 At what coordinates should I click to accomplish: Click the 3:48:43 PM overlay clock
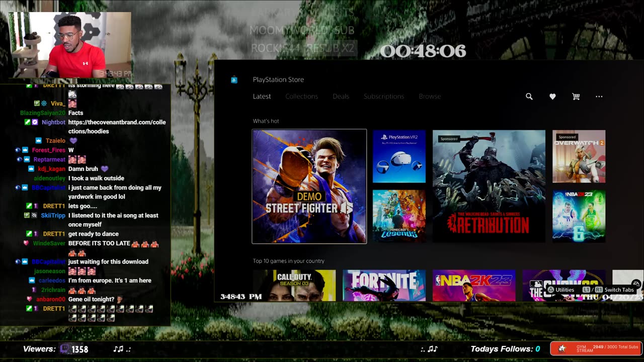coord(241,297)
